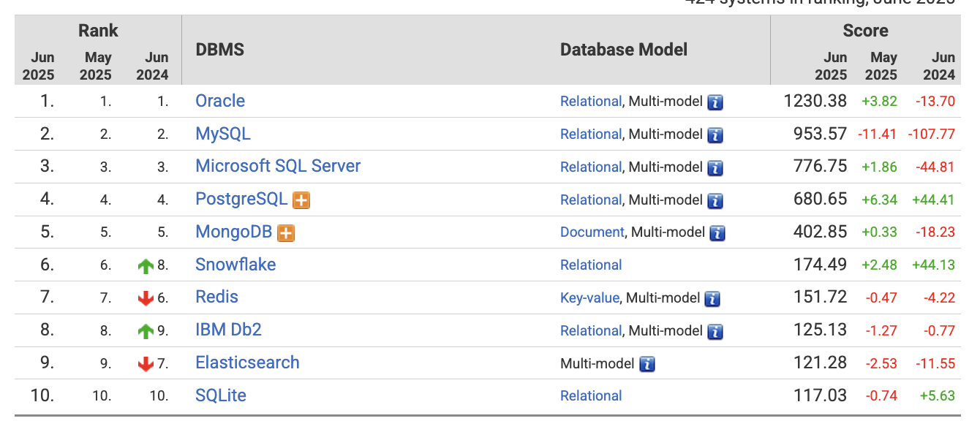Click the +6.34 monthly change for PostgreSQL
980x421 pixels.
(x=880, y=200)
